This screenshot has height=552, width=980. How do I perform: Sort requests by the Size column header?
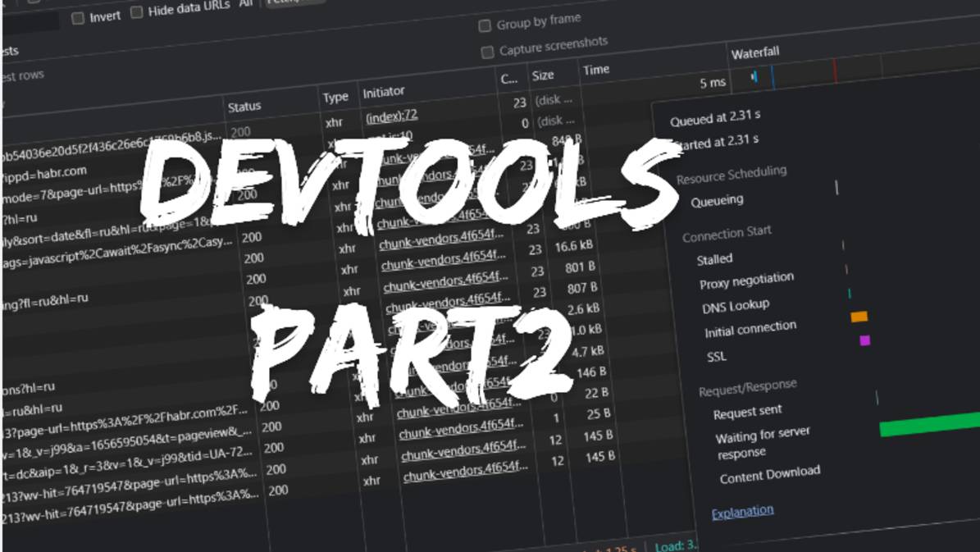click(x=543, y=75)
